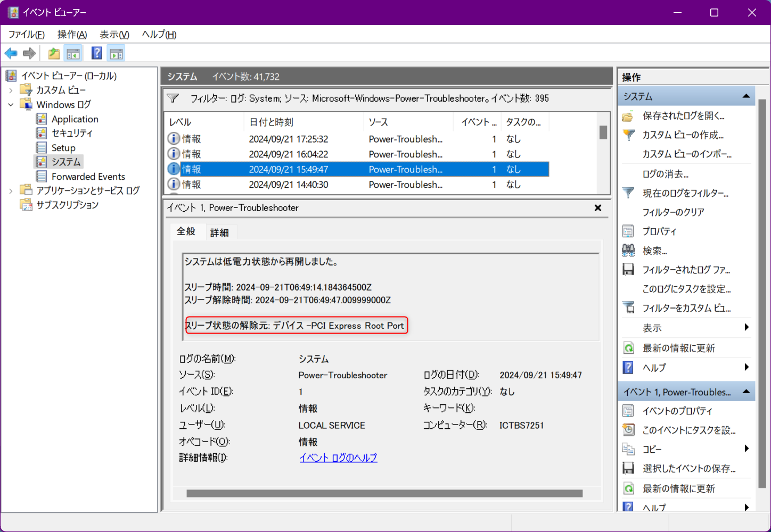Viewport: 771px width, 532px height.
Task: Switch to the 全般 tab
Action: click(x=186, y=231)
